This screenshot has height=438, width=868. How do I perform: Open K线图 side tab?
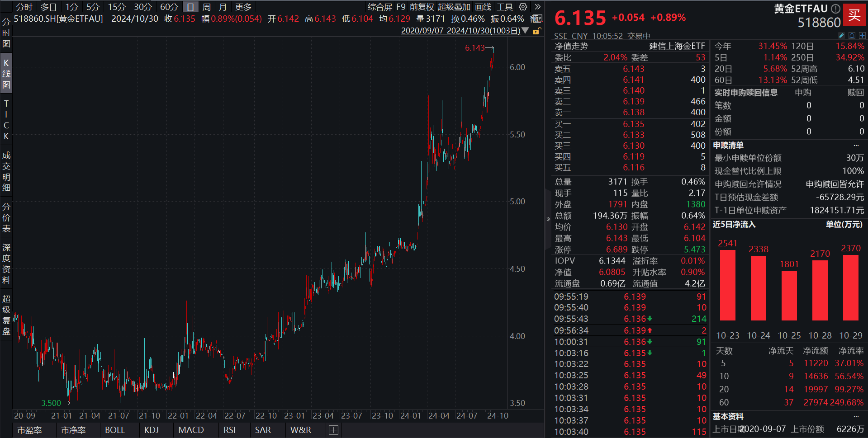pyautogui.click(x=6, y=74)
